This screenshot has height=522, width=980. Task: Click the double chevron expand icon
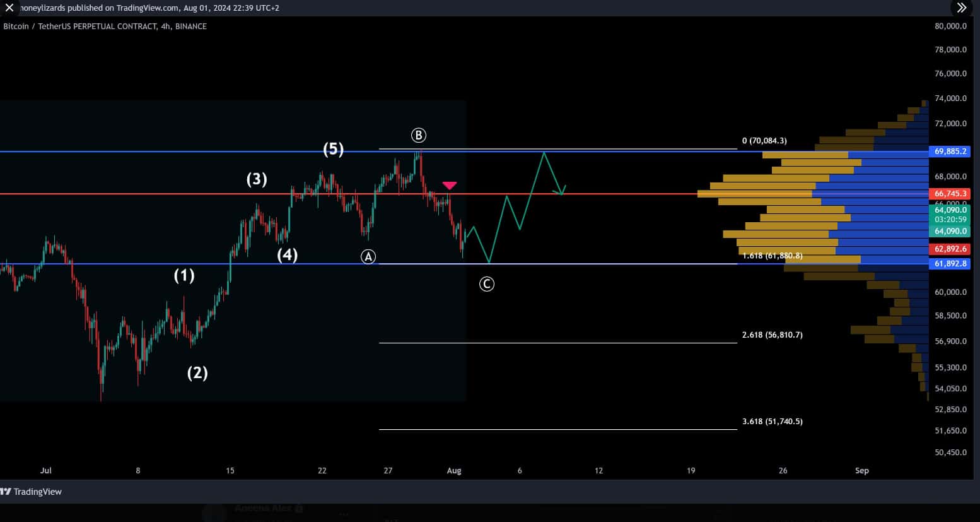coord(961,8)
